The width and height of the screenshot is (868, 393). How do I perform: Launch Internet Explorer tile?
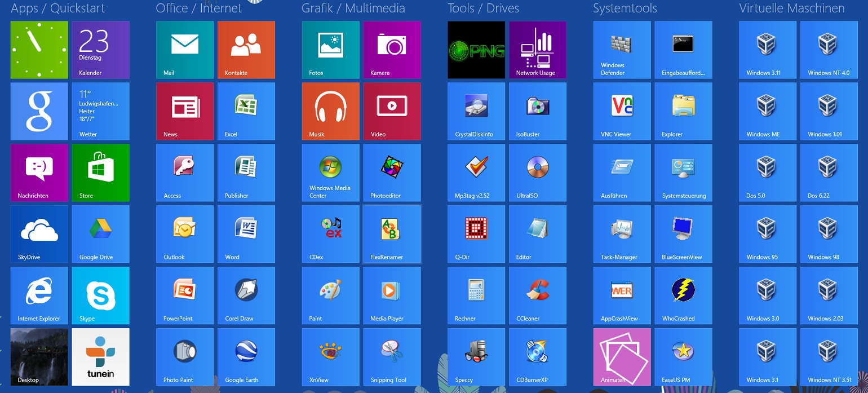pos(39,295)
